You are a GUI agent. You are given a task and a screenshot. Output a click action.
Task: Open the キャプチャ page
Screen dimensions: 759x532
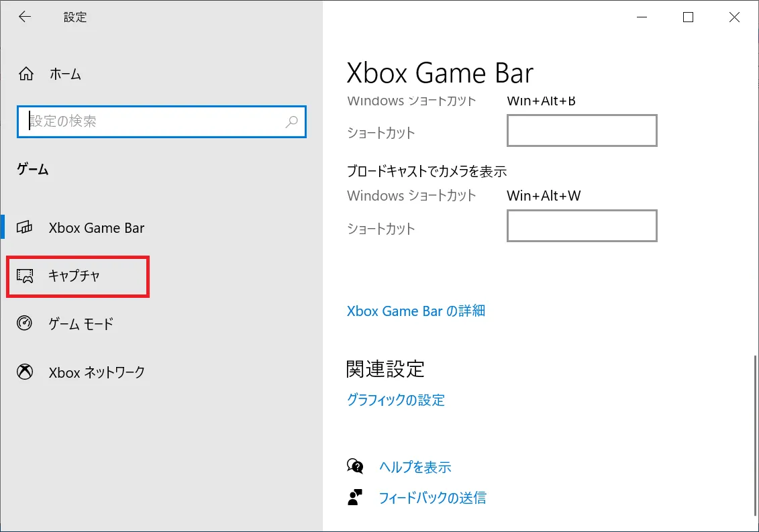click(74, 276)
